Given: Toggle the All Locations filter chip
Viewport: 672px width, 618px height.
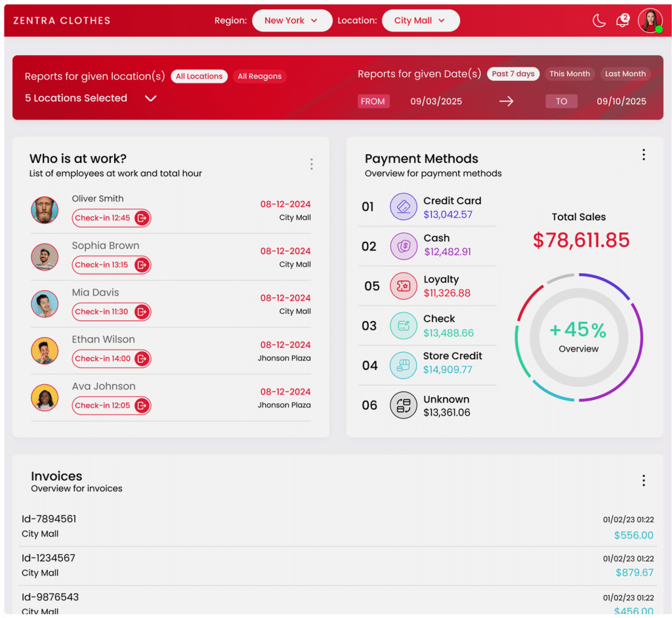Looking at the screenshot, I should click(x=199, y=76).
